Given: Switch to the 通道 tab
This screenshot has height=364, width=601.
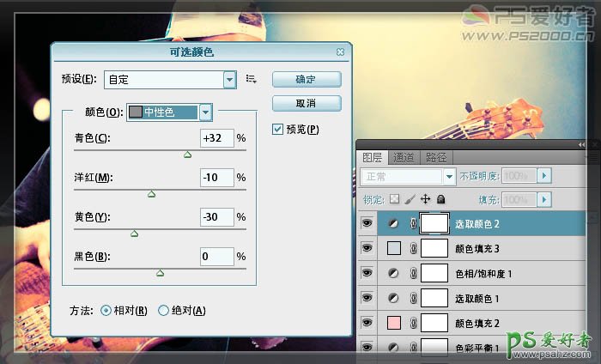Looking at the screenshot, I should (x=404, y=157).
